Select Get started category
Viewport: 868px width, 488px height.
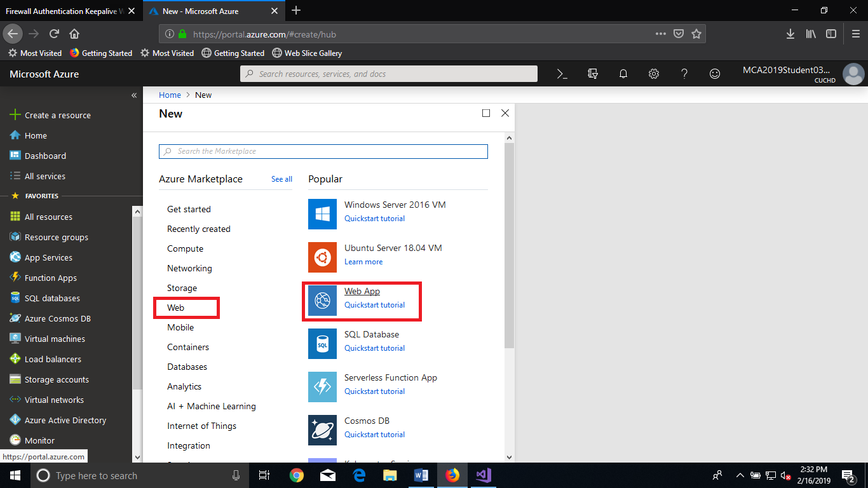pyautogui.click(x=189, y=209)
